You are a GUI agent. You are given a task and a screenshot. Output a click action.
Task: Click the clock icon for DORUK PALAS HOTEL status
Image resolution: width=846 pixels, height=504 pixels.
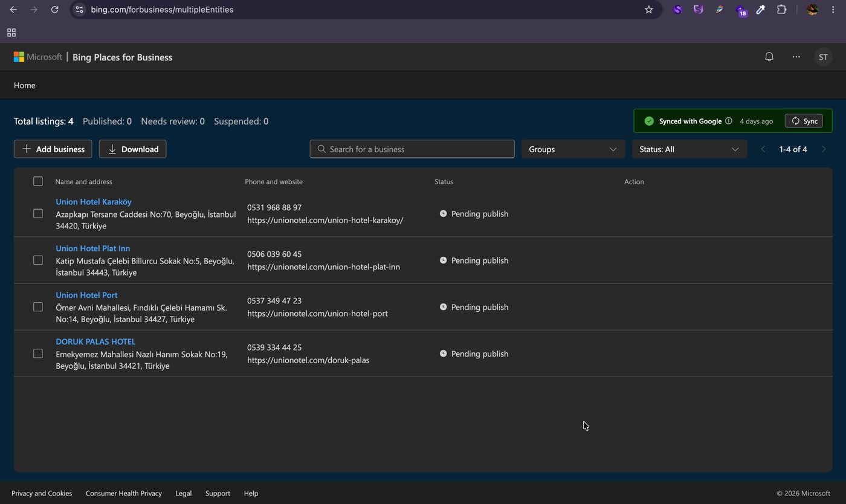(x=443, y=354)
